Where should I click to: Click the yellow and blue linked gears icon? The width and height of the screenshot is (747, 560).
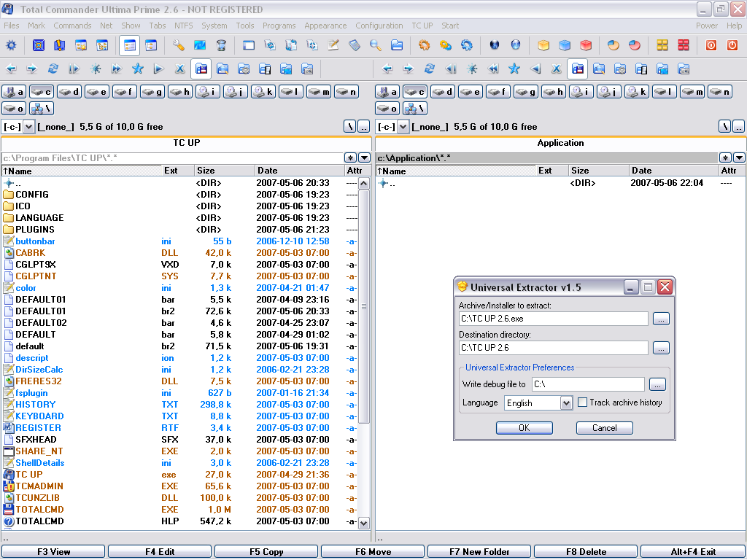tap(446, 45)
